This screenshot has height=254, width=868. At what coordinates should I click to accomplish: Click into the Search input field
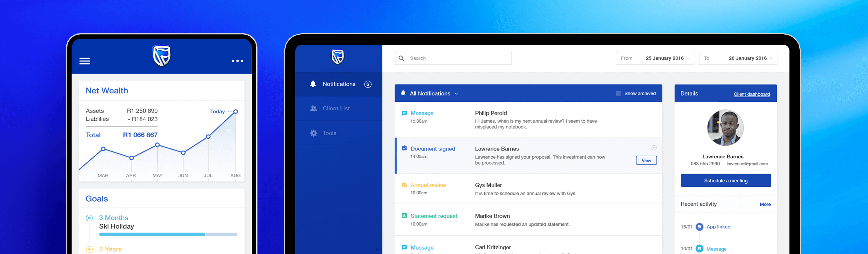click(x=453, y=58)
